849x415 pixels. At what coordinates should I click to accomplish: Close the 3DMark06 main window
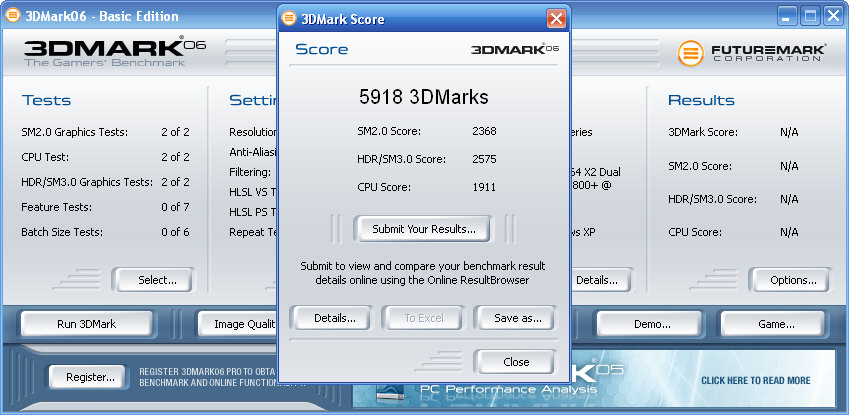833,16
